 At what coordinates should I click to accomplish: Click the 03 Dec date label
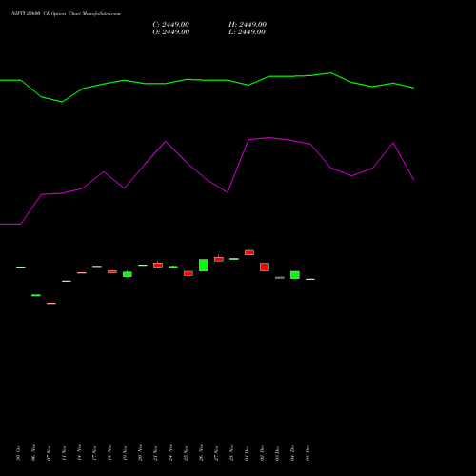277,453
